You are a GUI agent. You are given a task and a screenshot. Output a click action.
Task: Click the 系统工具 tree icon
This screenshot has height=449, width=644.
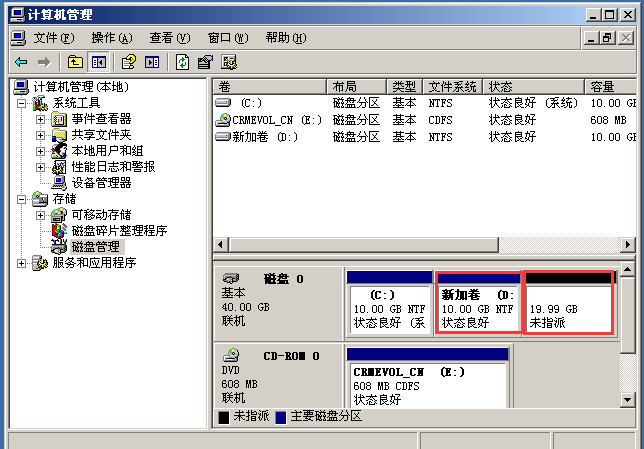pos(40,103)
